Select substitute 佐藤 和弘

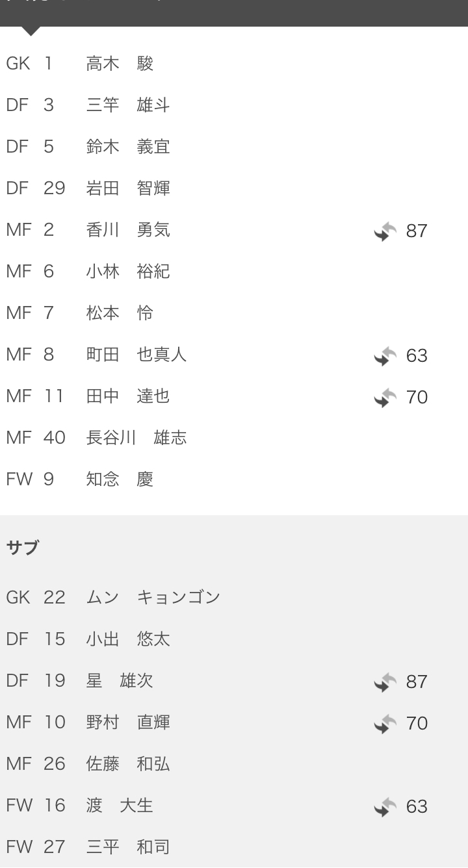tap(127, 764)
